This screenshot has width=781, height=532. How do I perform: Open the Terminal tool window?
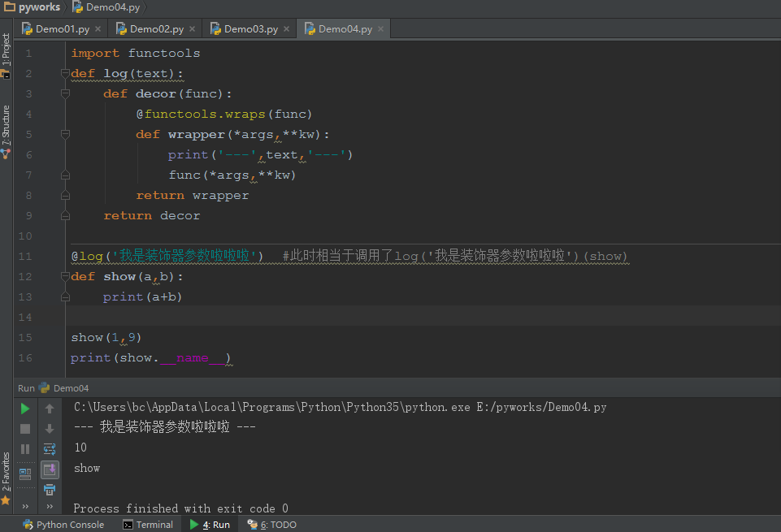[149, 524]
